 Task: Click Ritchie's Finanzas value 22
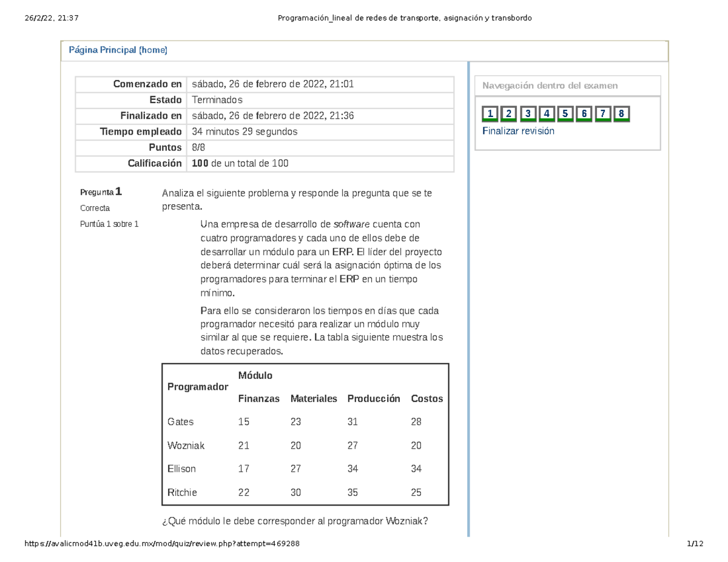pos(244,492)
